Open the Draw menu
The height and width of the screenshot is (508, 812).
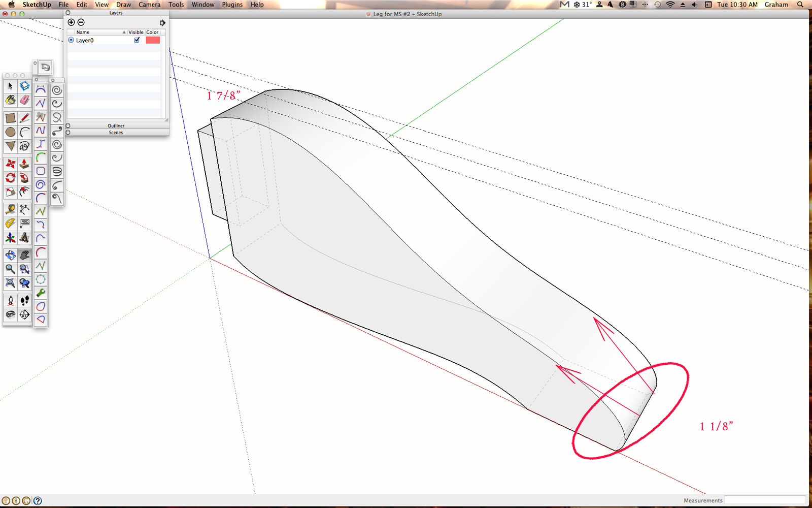[123, 5]
